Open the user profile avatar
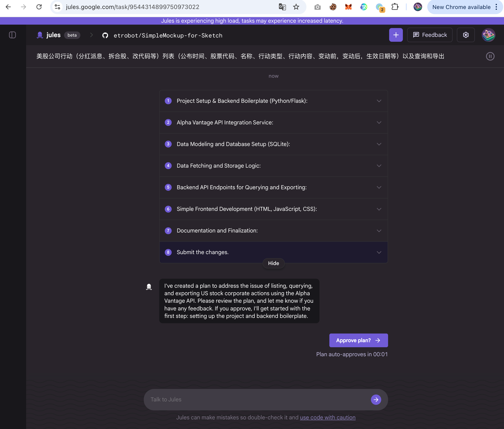This screenshot has width=504, height=429. point(488,35)
